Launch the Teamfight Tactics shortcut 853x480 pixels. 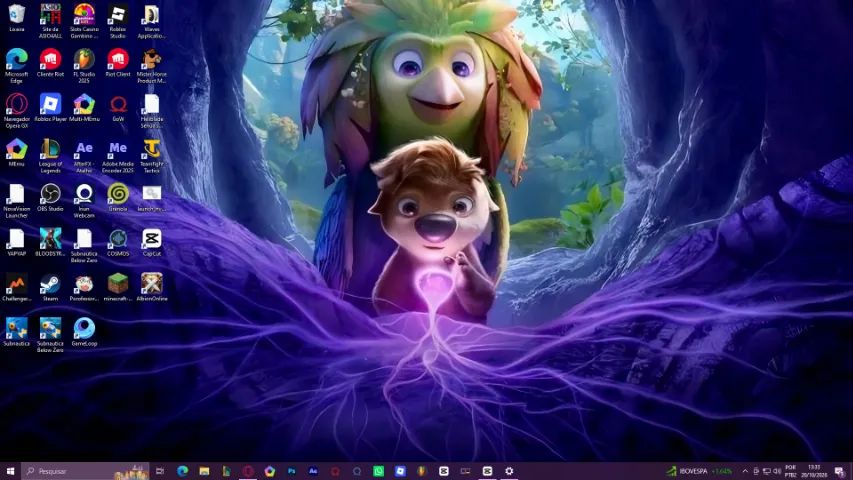tap(152, 156)
